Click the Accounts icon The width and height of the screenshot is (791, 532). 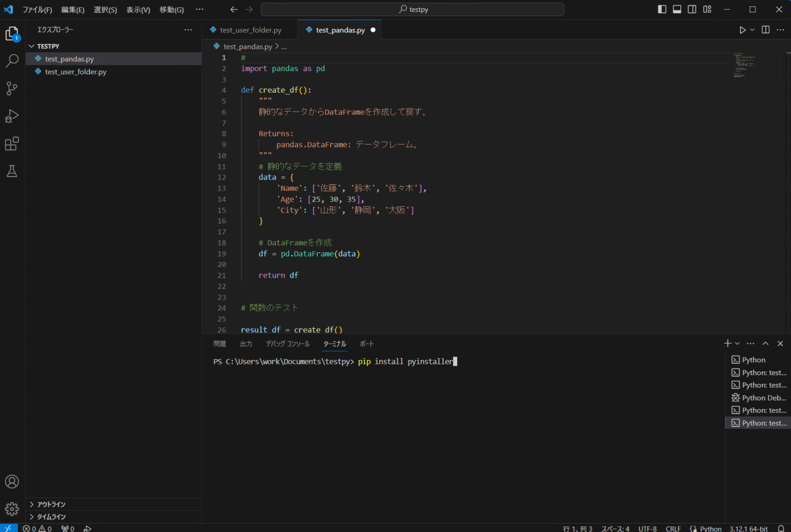pyautogui.click(x=12, y=482)
